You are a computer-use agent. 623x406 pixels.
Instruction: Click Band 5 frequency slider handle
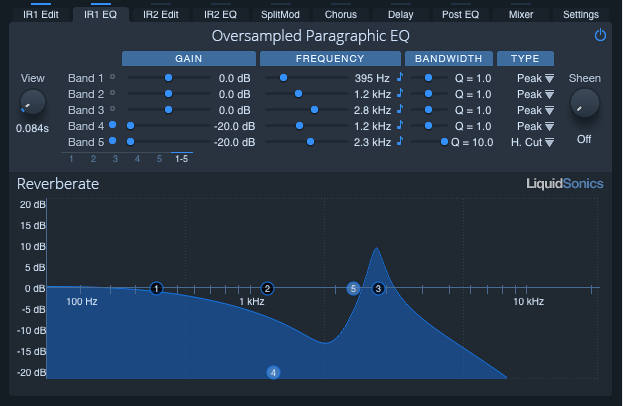click(310, 141)
